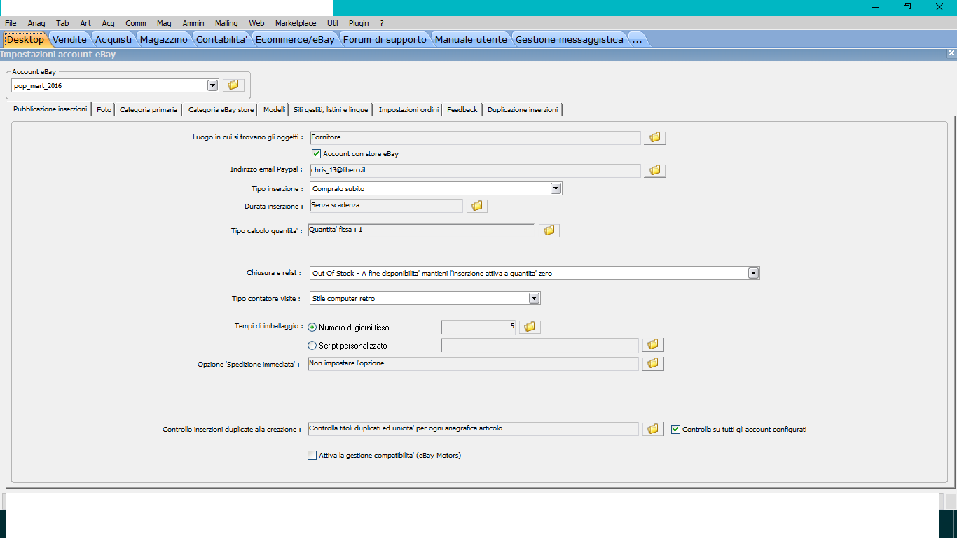Screen dimensions: 957x560
Task: Open the Manuale utente tab
Action: click(x=471, y=40)
